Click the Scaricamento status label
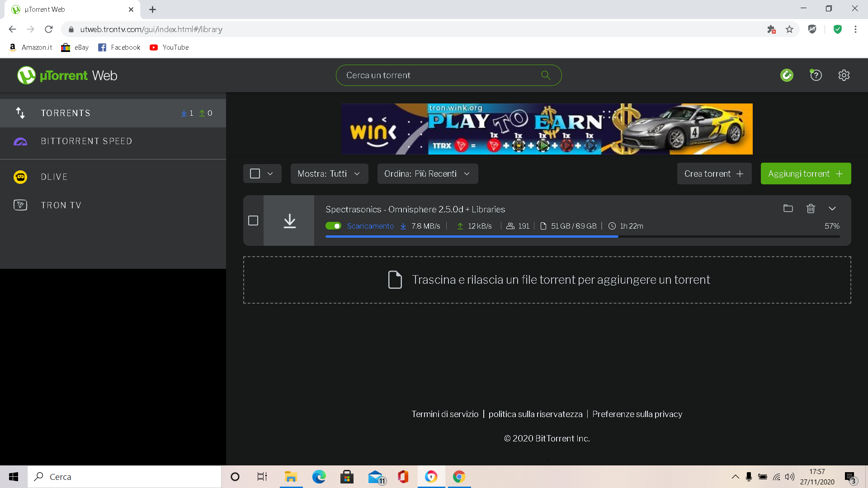The height and width of the screenshot is (488, 868). click(370, 226)
